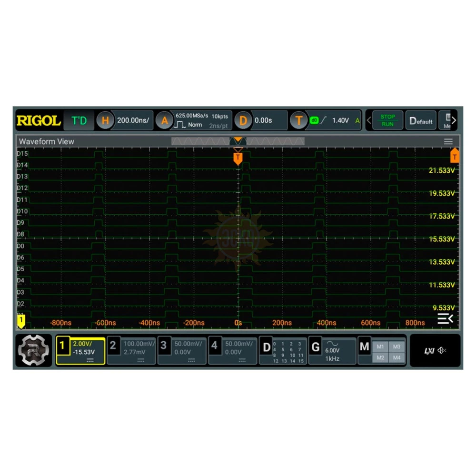This screenshot has height=476, width=476.
Task: Enable channel 3 input
Action: click(x=182, y=351)
